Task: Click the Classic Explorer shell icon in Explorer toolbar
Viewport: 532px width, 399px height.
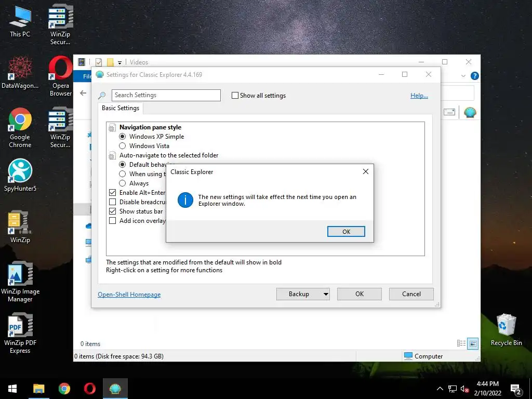Action: click(x=470, y=112)
